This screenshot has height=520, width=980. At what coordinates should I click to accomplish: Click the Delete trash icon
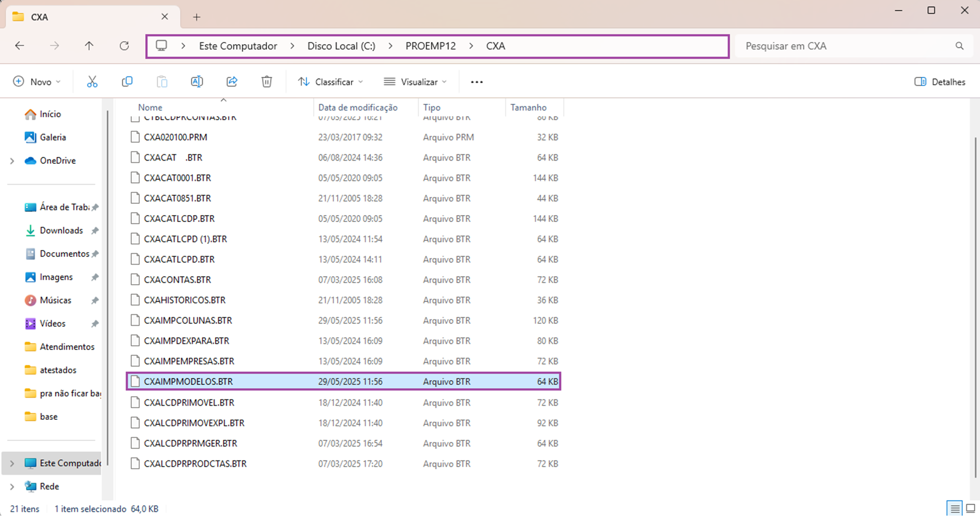tap(267, 82)
